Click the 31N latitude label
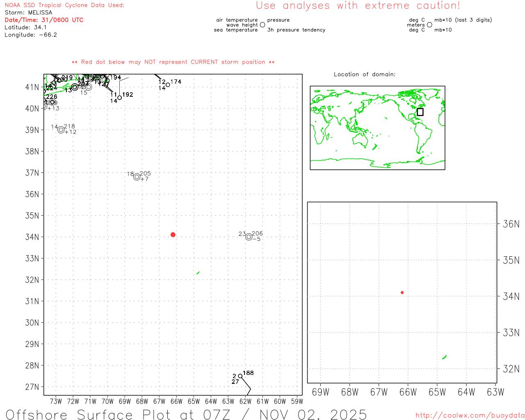525x420 pixels. pos(32,301)
